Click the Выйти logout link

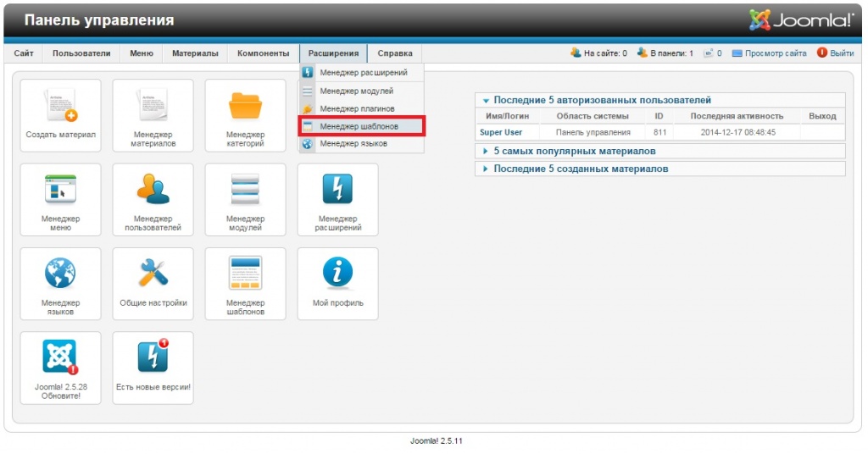[841, 53]
